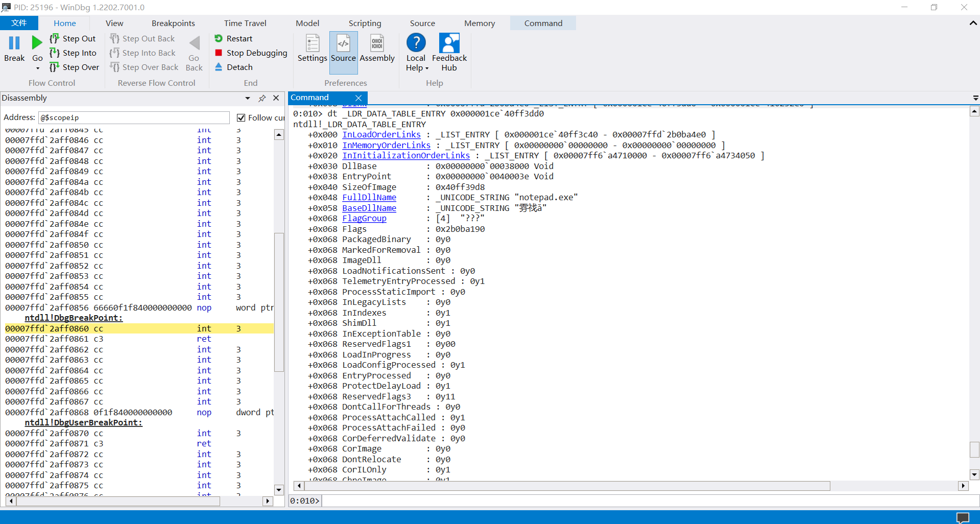Click Step Over Back
Image resolution: width=980 pixels, height=524 pixels.
[x=144, y=67]
